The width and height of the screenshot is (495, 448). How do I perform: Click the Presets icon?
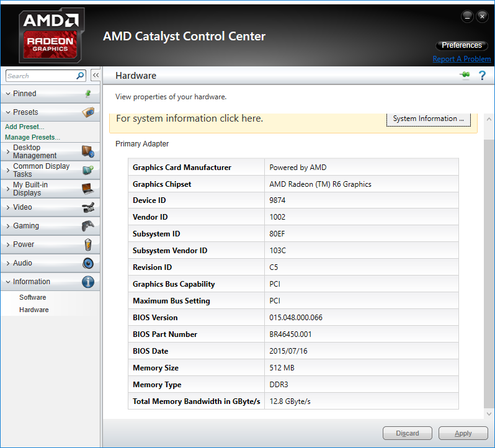88,112
